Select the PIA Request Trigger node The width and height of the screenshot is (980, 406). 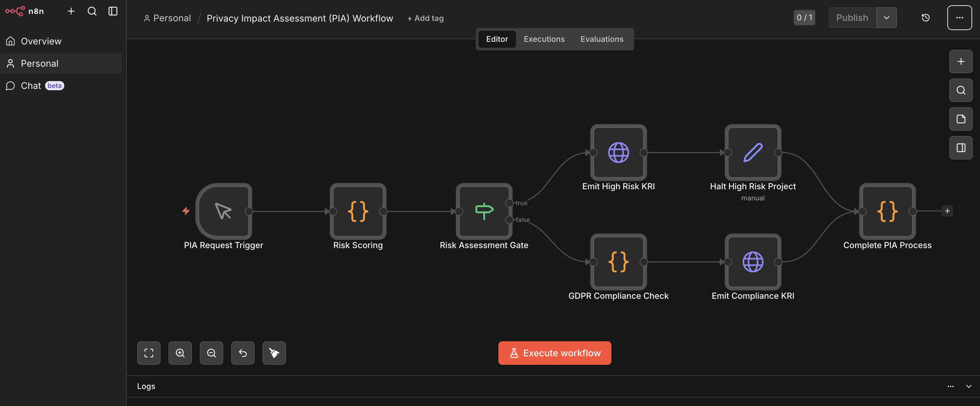[223, 212]
